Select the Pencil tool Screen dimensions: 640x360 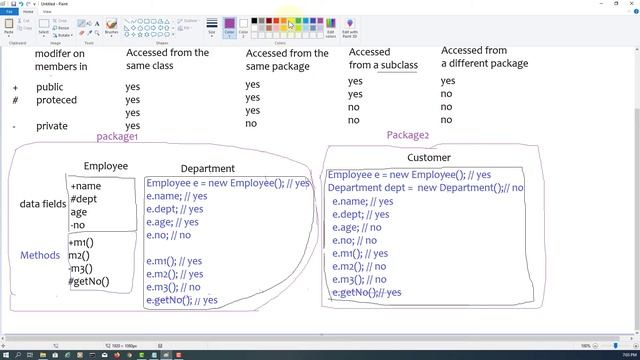[x=82, y=23]
